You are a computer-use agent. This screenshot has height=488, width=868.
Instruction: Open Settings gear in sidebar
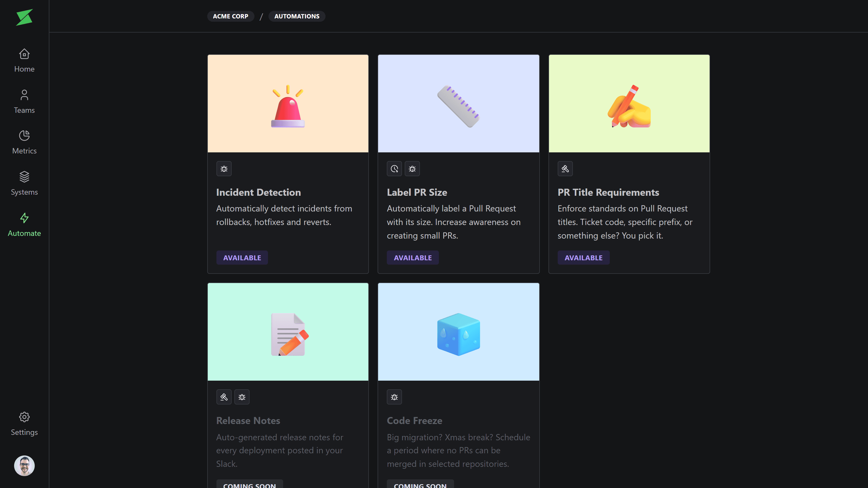[24, 417]
